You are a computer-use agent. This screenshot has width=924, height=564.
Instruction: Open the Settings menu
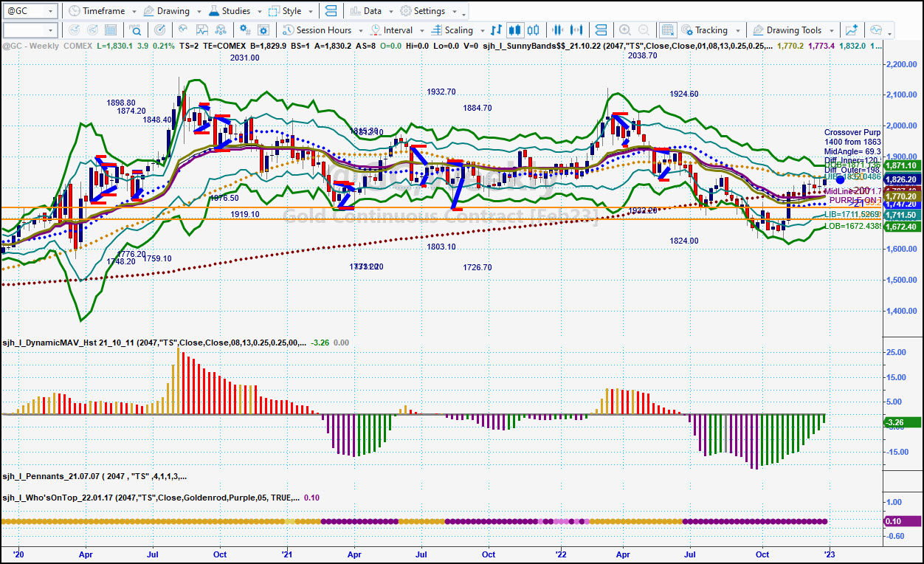(423, 11)
